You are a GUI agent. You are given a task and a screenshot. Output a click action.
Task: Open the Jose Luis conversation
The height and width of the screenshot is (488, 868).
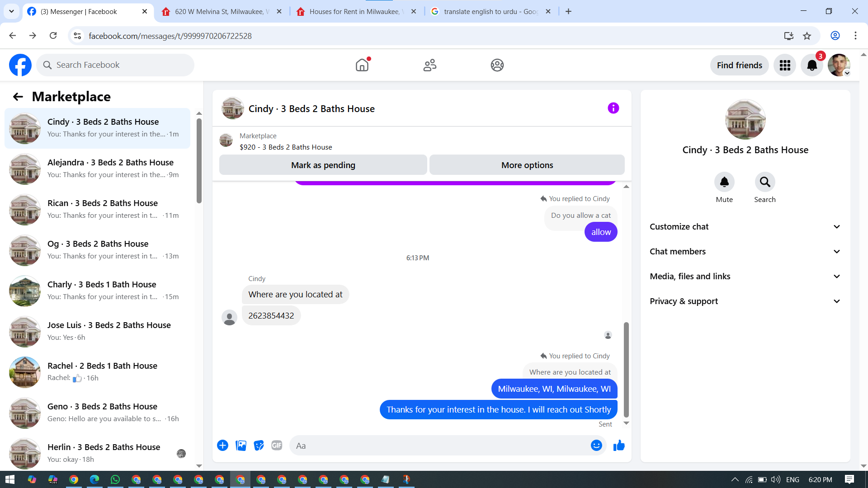97,332
